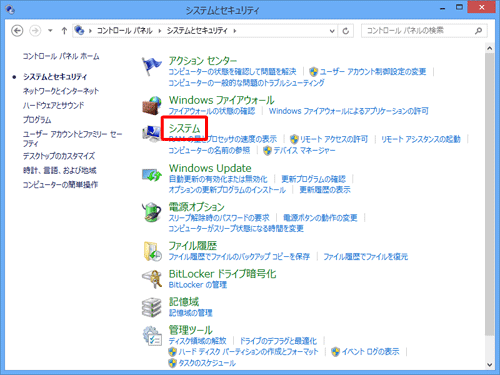This screenshot has height=375, width=500.
Task: Open ファイアウォールの状態の確認 link
Action: coord(212,111)
